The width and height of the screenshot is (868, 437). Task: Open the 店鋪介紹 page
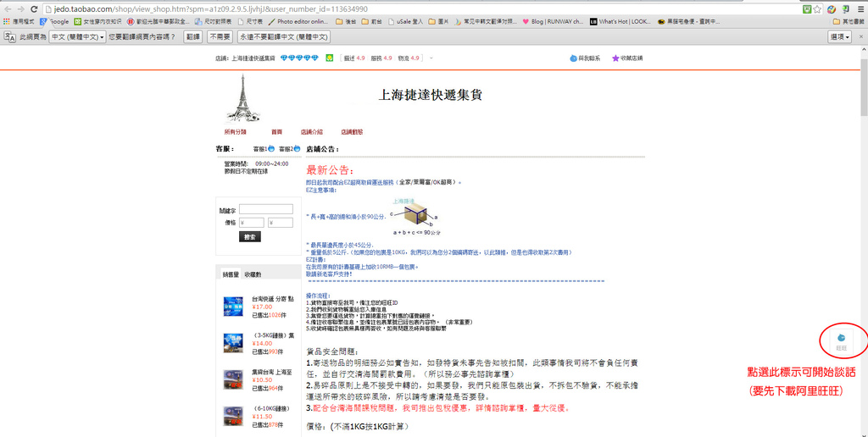312,132
